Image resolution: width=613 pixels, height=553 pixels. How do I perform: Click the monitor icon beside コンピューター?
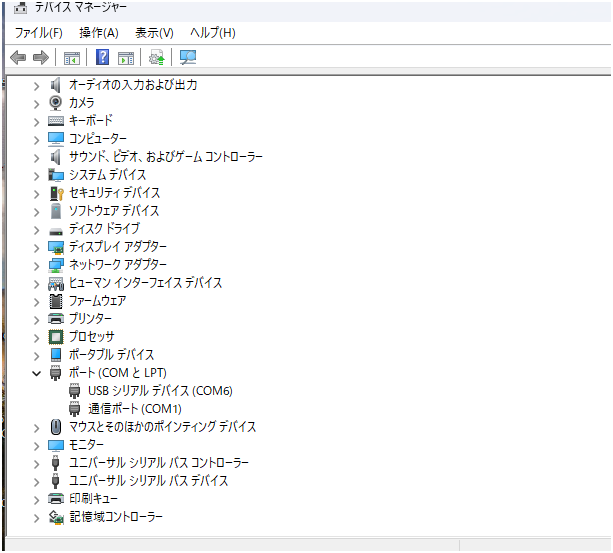[x=56, y=139]
